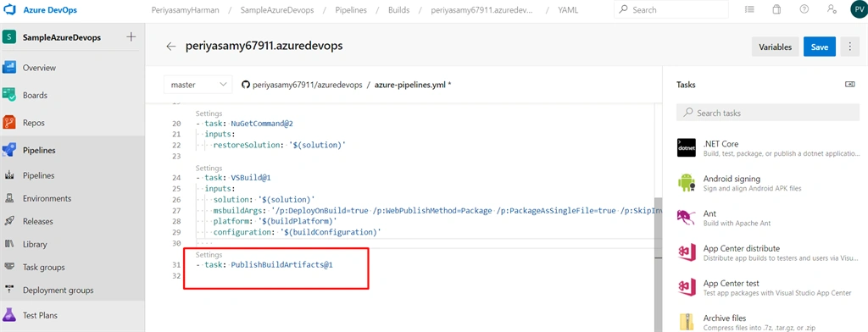Select the Pipelines section rocket icon
The height and width of the screenshot is (332, 868).
pyautogui.click(x=8, y=150)
